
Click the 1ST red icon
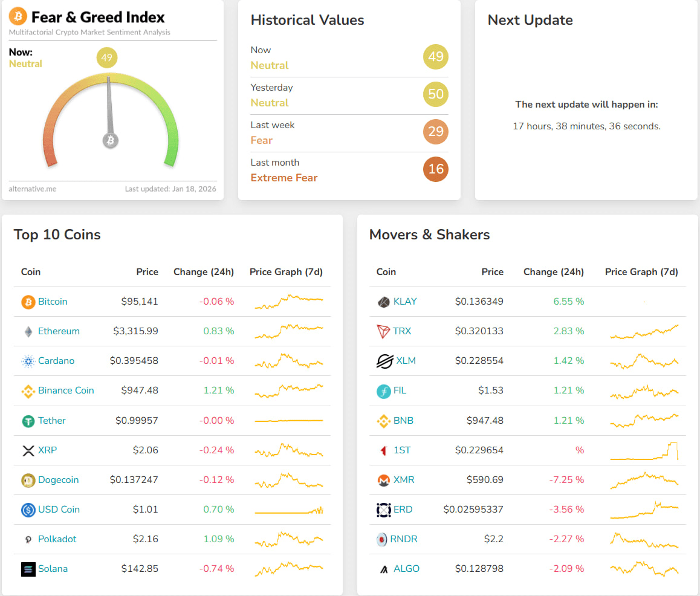[383, 450]
